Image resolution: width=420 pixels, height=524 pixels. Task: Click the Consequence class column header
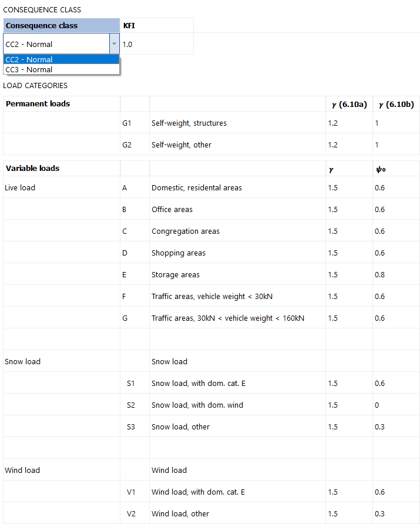click(62, 25)
